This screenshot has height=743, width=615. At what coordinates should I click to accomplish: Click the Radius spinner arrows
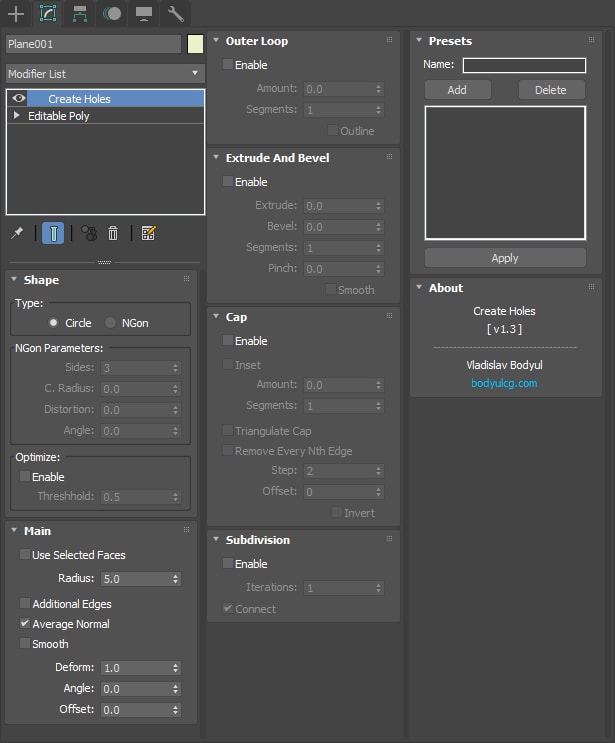pyautogui.click(x=175, y=579)
